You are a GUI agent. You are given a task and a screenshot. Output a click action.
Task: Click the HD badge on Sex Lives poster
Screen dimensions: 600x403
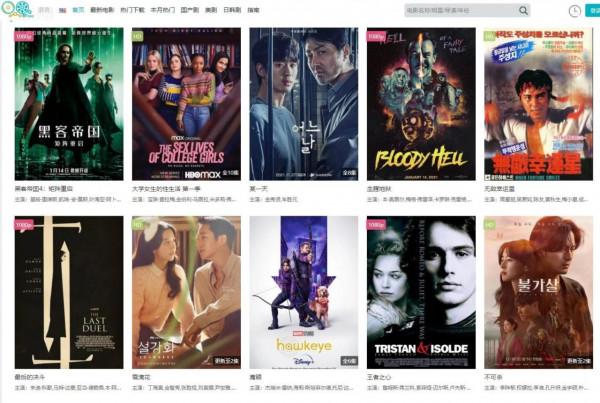138,36
